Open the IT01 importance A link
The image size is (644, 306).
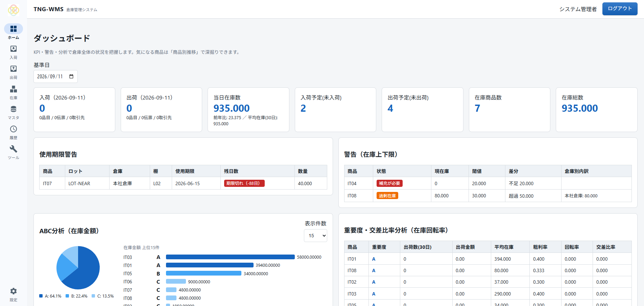(374, 259)
